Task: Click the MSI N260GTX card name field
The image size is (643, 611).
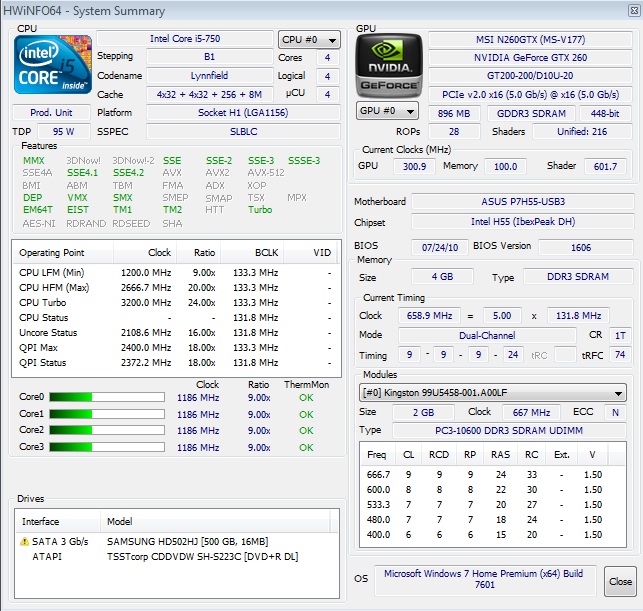Action: click(530, 40)
